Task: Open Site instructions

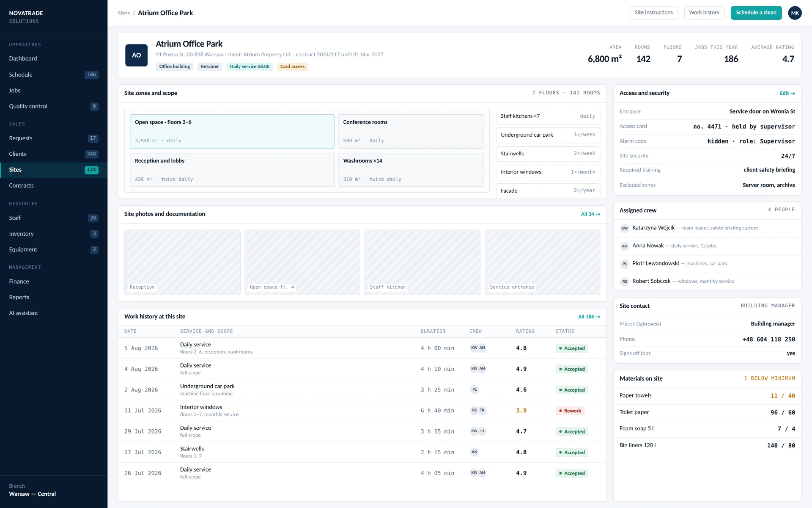Action: 653,13
